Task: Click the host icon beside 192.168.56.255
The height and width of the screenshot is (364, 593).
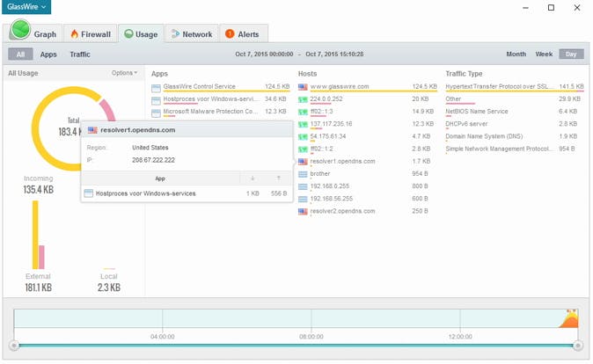Action: click(303, 200)
